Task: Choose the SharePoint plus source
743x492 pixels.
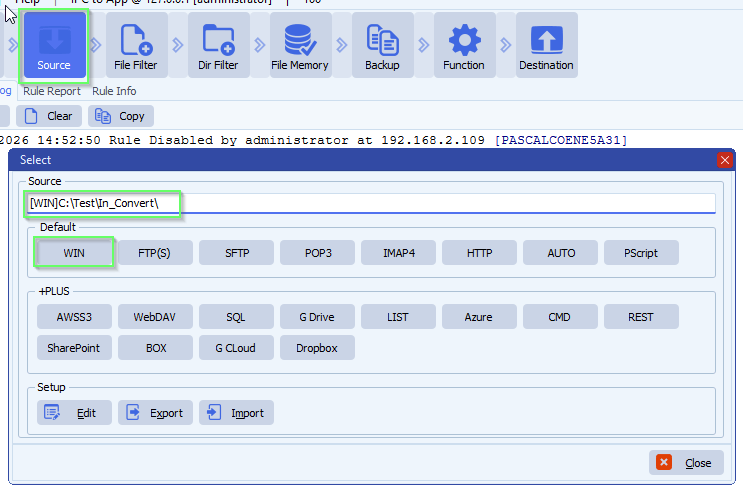Action: (74, 347)
